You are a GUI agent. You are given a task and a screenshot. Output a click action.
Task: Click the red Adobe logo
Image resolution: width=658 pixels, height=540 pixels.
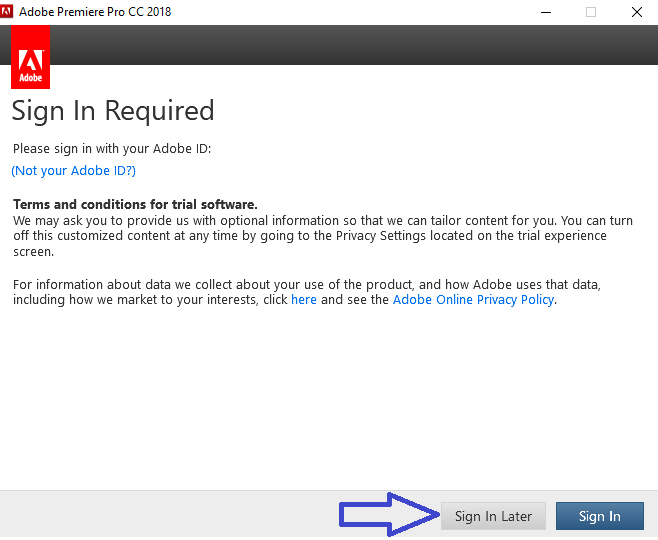(x=30, y=57)
